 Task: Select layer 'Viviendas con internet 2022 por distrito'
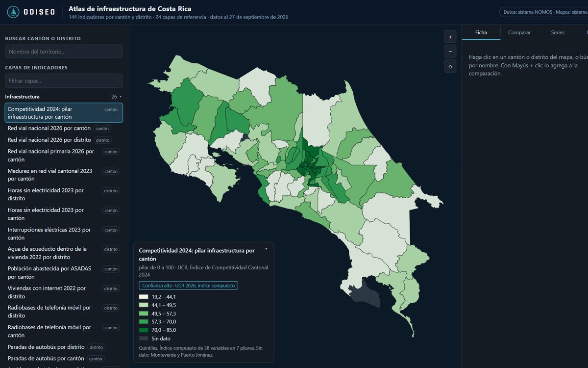(64, 292)
